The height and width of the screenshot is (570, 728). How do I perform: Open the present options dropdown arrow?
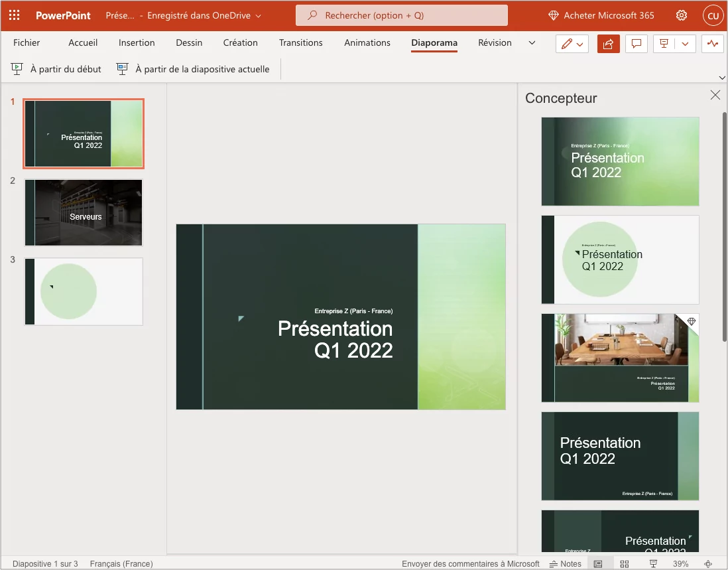coord(686,44)
